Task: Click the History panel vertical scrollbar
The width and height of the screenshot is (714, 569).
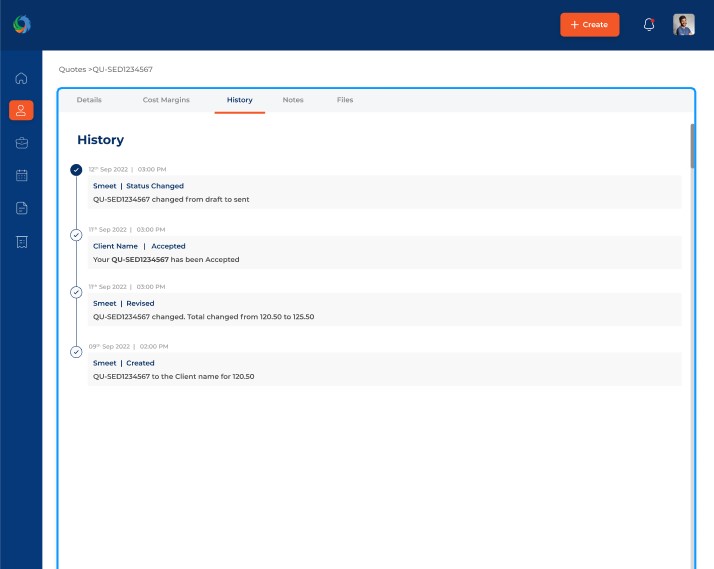Action: [x=691, y=145]
